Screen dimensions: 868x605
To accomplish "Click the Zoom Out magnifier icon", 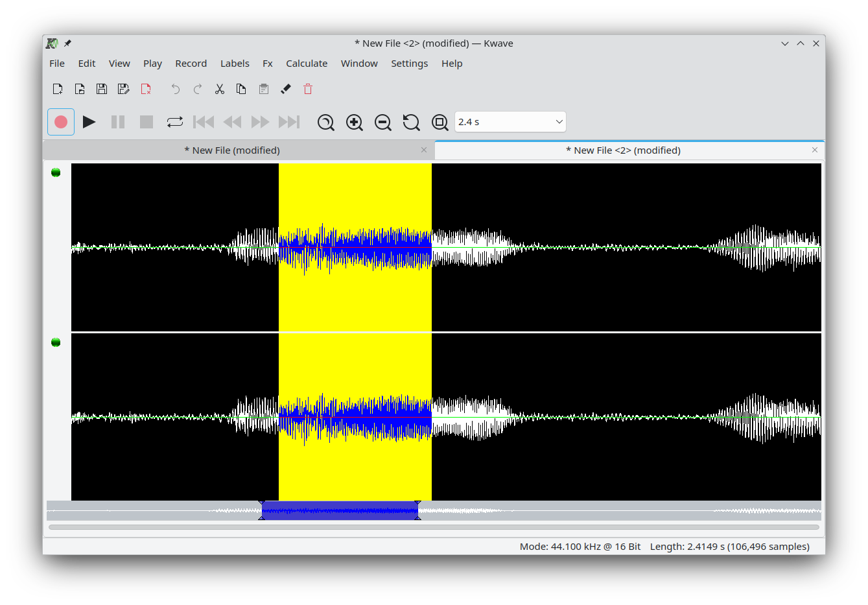I will tap(382, 122).
